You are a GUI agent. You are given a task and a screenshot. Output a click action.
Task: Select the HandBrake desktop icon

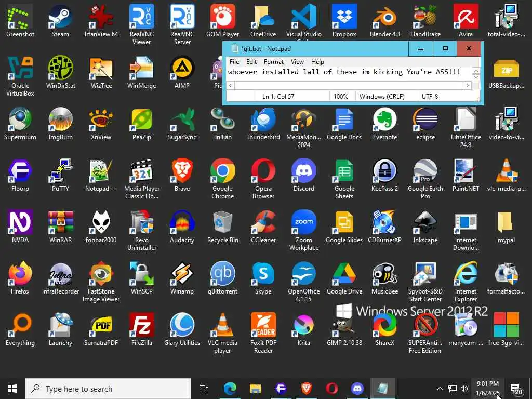[x=425, y=20]
